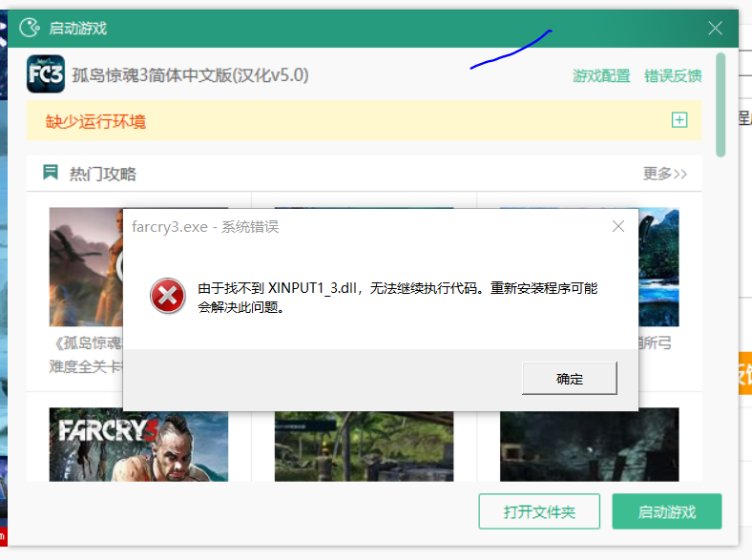Image resolution: width=752 pixels, height=560 pixels.
Task: Click the launcher window vertical scrollbar
Action: (721, 105)
